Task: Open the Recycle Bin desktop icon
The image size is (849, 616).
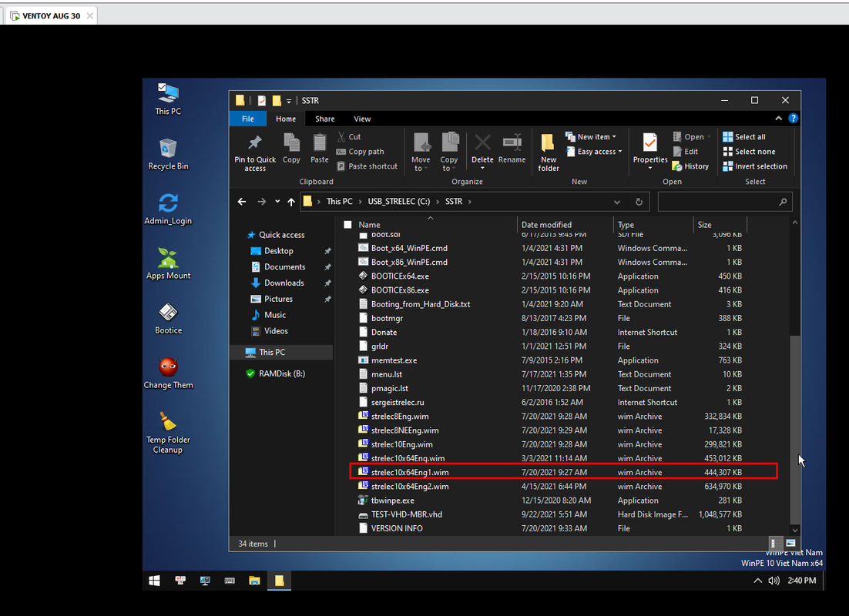Action: (168, 154)
